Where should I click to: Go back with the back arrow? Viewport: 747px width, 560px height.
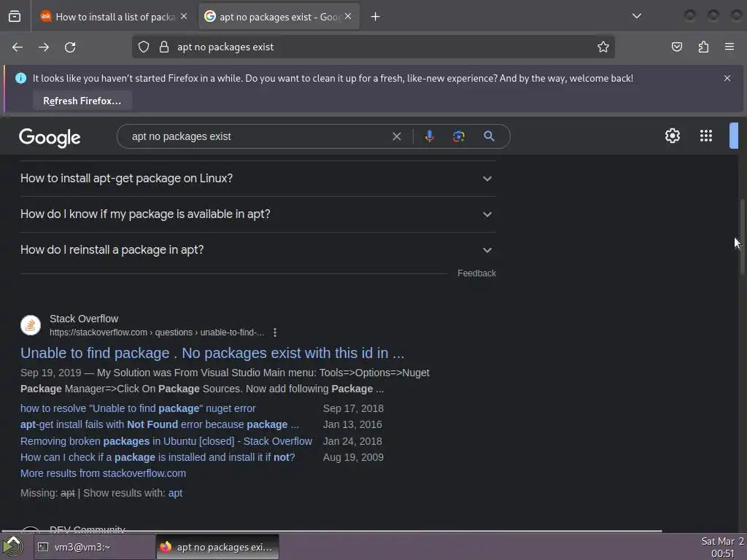click(x=18, y=47)
